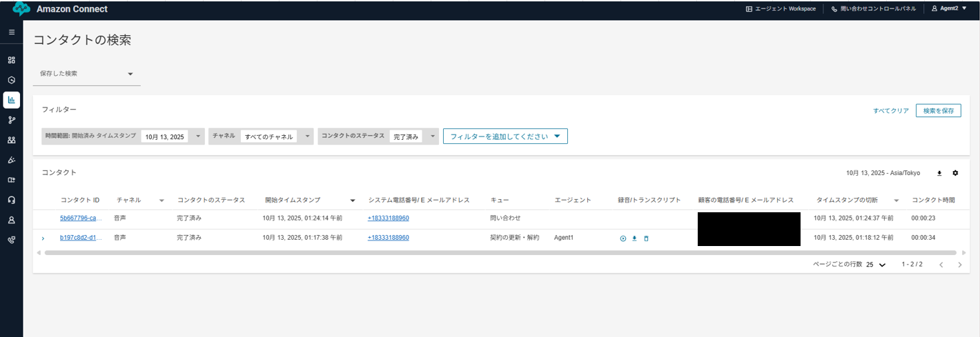Click the 完了済み filter value

tap(406, 137)
